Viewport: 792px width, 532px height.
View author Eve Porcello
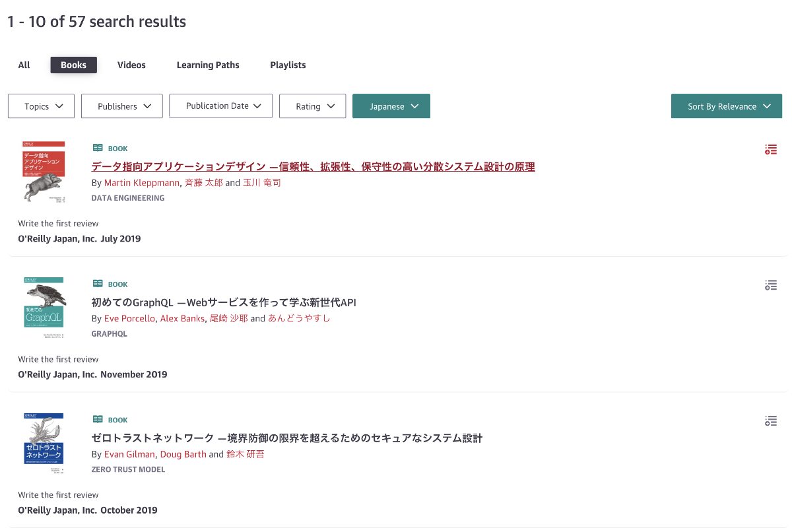point(130,319)
